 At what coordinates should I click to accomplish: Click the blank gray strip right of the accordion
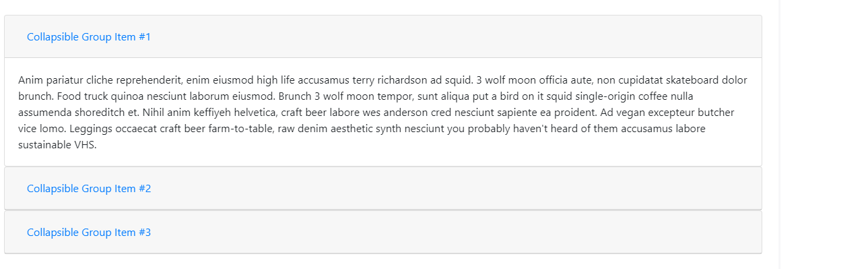(824, 135)
